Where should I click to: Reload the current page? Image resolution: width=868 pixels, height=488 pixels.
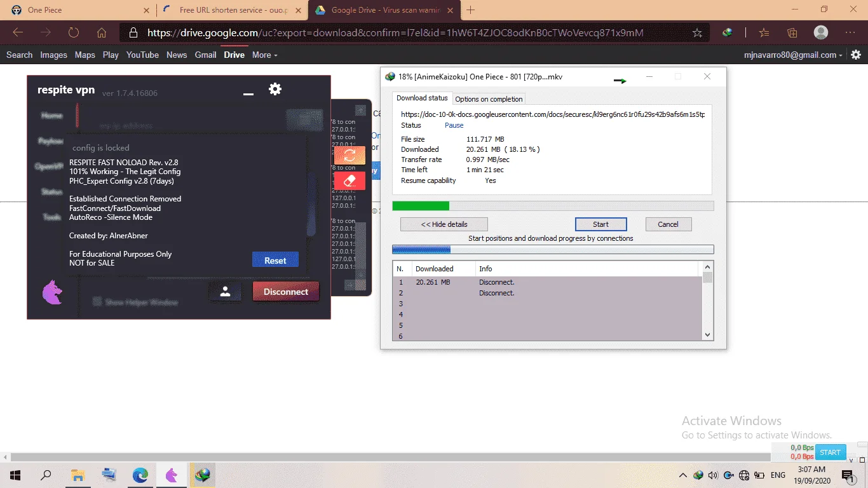coord(74,32)
